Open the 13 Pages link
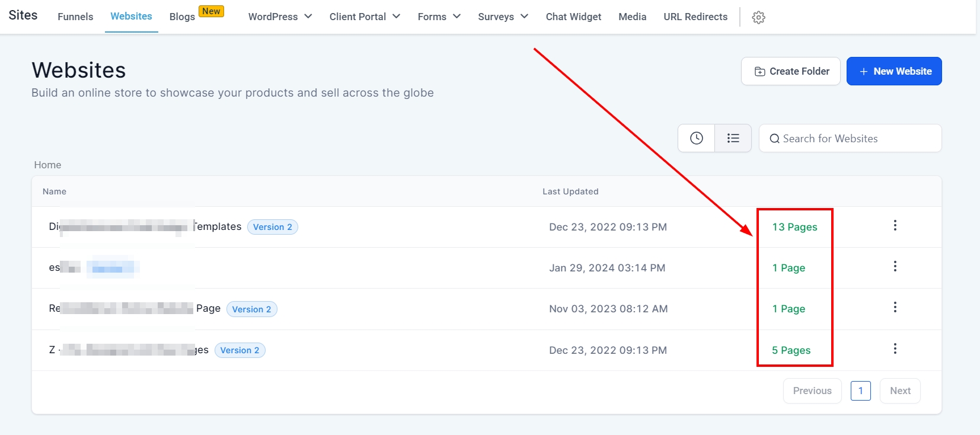Viewport: 980px width, 435px height. click(x=794, y=227)
